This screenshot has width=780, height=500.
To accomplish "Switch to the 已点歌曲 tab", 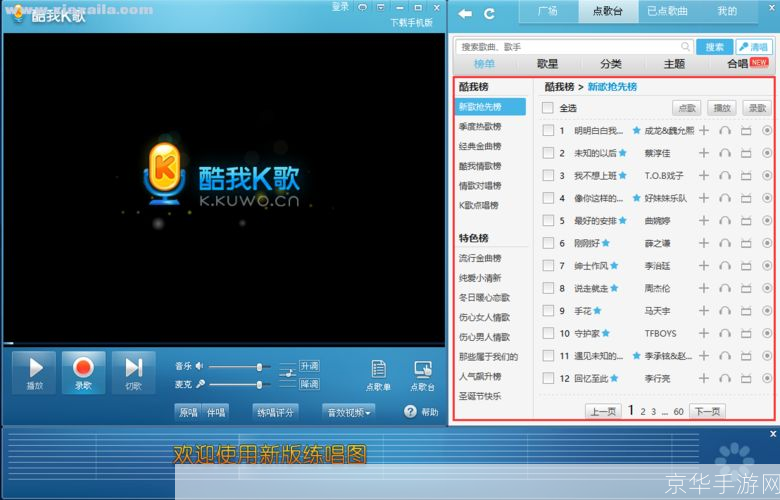I will 668,11.
